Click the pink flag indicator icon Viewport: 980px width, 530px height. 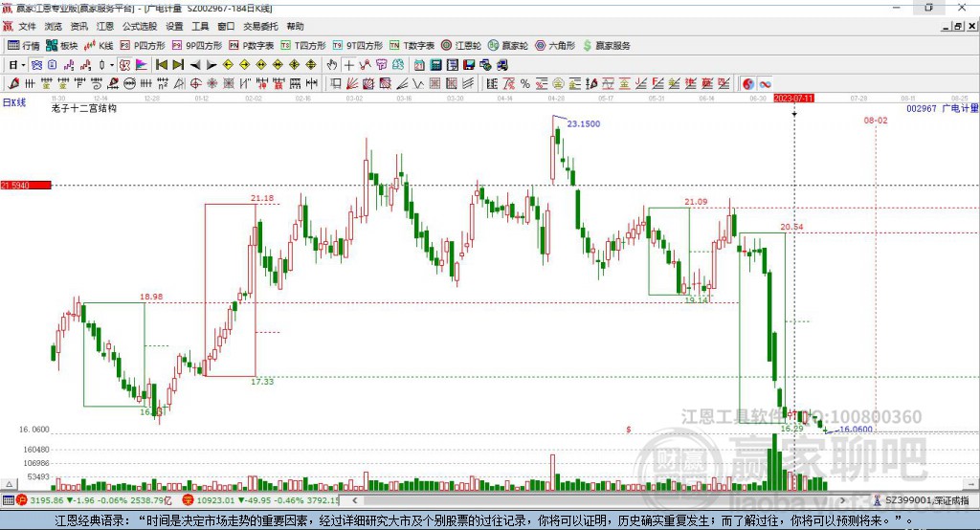(142, 65)
